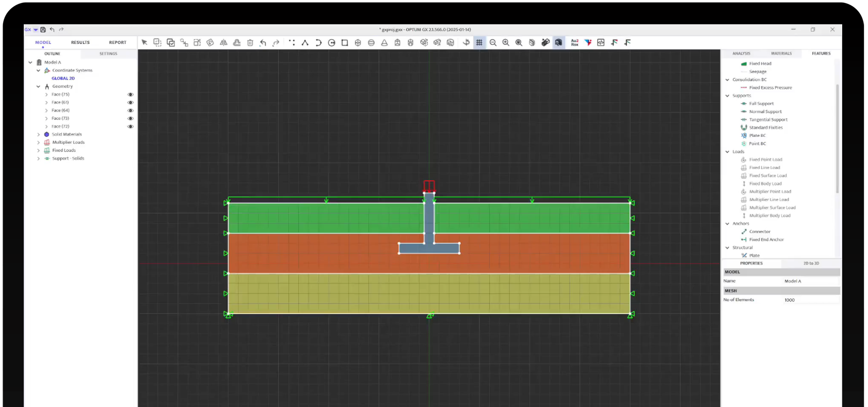Switch to the SETTINGS tab
Screen dimensions: 868x407
click(x=108, y=54)
